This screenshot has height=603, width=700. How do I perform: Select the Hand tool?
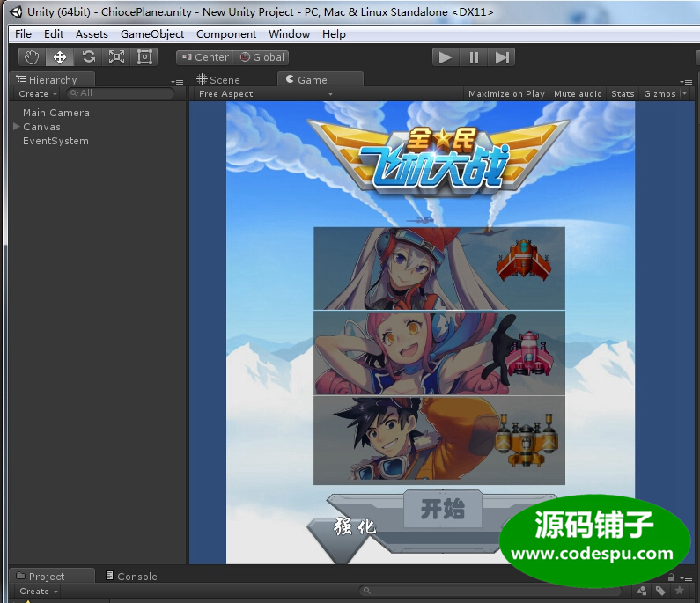tap(32, 57)
